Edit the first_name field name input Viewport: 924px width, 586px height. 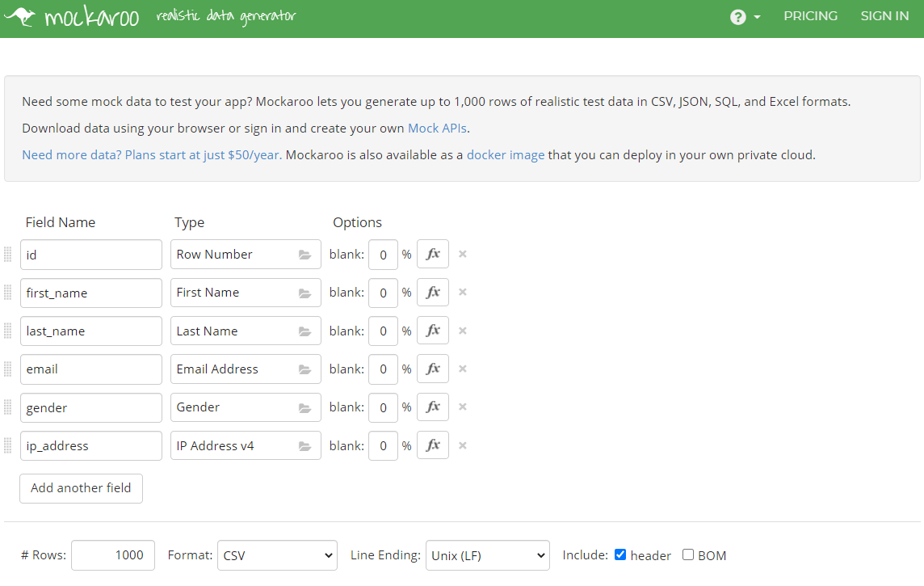click(x=91, y=293)
